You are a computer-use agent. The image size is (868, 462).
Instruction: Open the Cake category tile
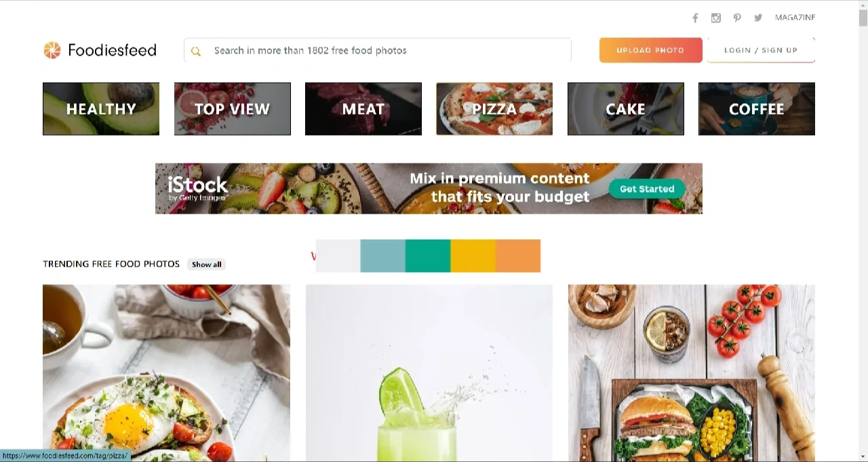tap(626, 109)
